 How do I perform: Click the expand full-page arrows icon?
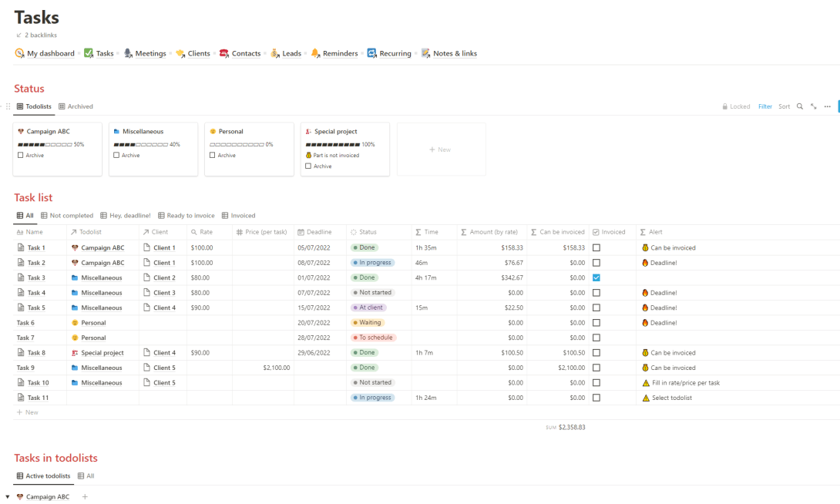point(814,106)
